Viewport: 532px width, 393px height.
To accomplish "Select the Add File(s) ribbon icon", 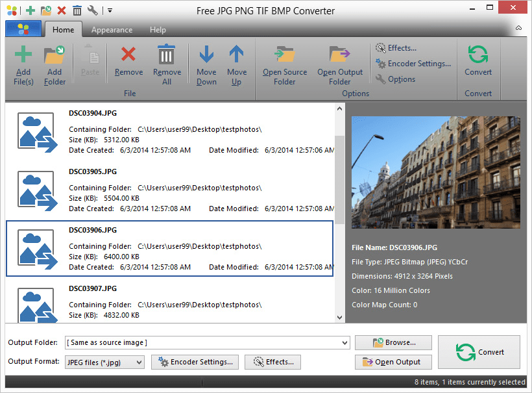I will pos(23,65).
